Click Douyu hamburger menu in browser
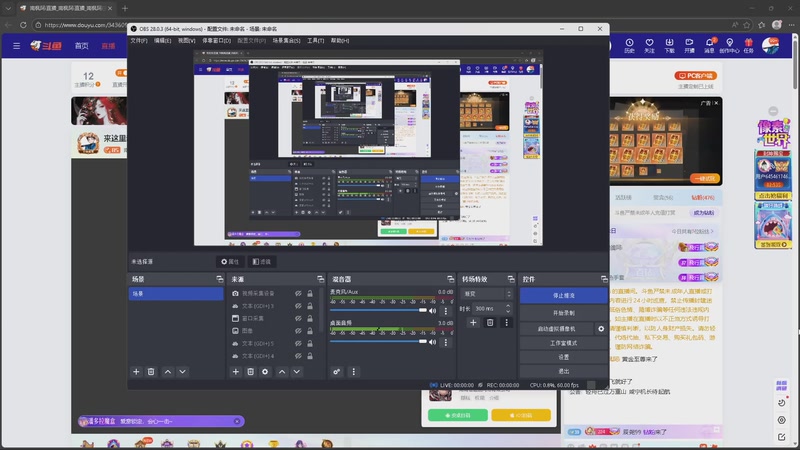 click(16, 46)
